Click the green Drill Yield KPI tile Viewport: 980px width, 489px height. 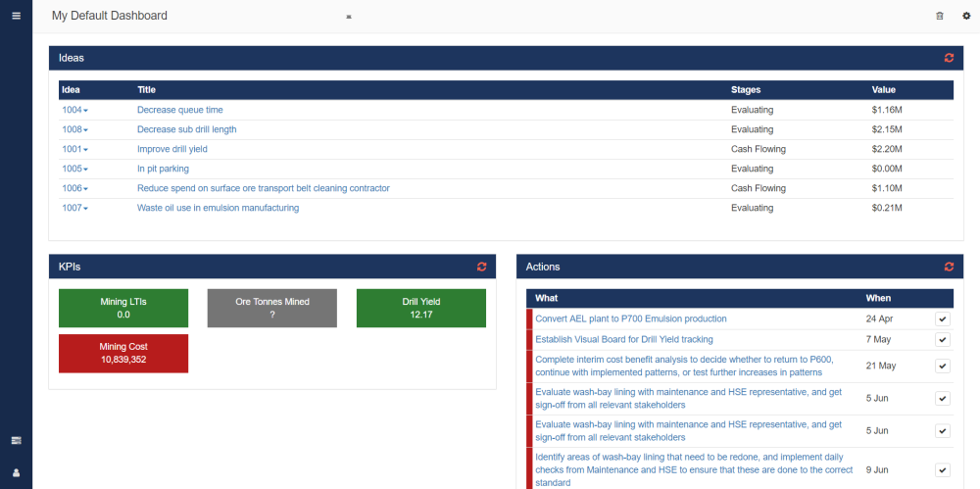[421, 309]
